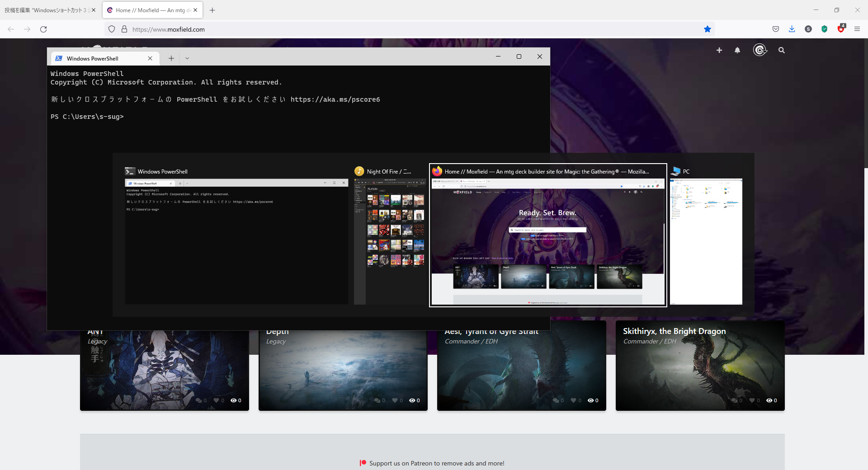Open Firefox downloads panel

point(792,29)
